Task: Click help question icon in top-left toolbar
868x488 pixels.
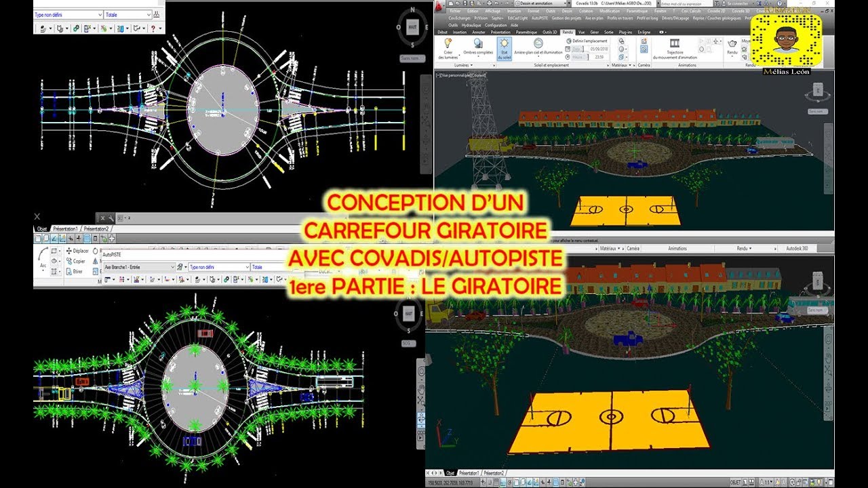Action: click(154, 28)
